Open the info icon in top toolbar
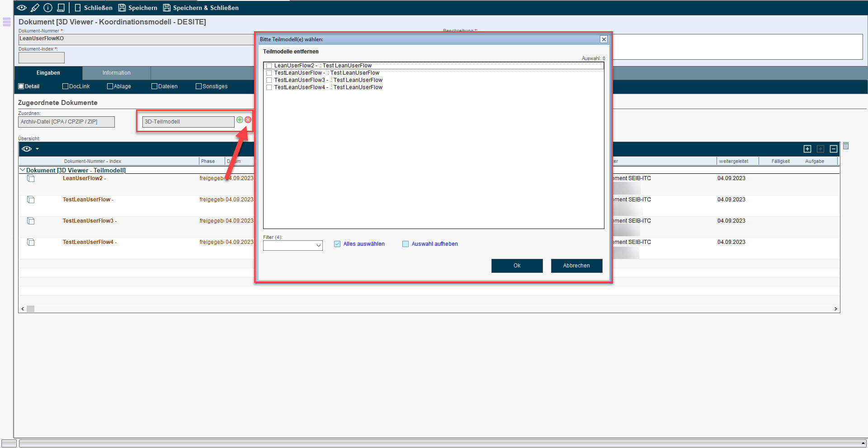The width and height of the screenshot is (868, 448). pos(48,8)
